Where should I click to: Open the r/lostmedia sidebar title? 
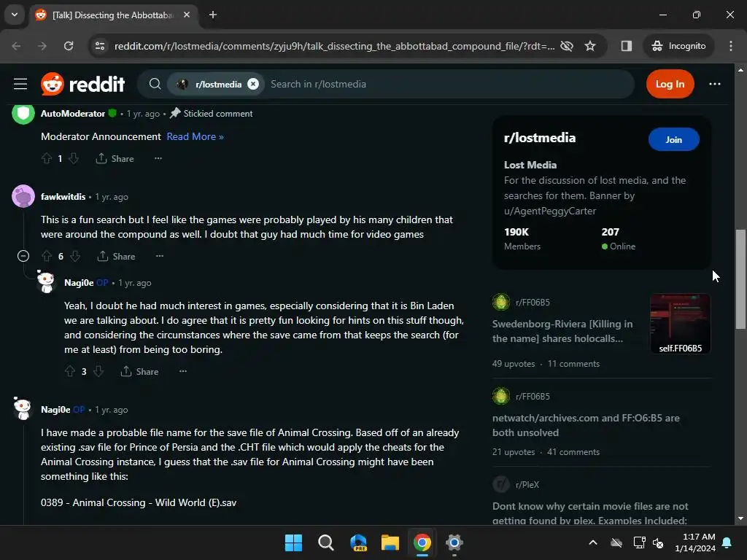pyautogui.click(x=539, y=138)
